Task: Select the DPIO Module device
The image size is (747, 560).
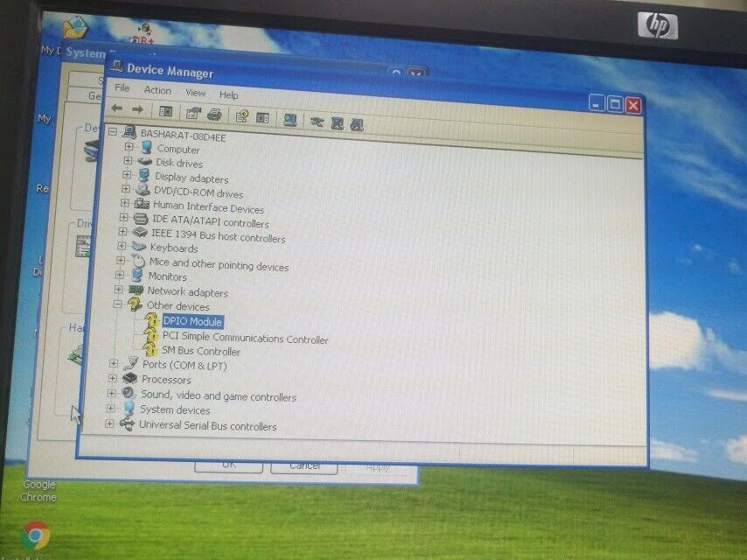Action: [x=192, y=322]
